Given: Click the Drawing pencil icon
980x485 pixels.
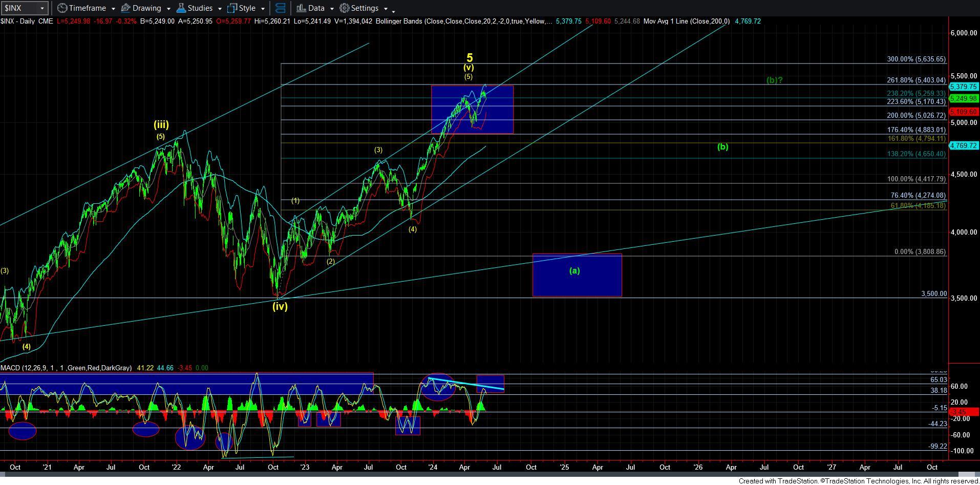Looking at the screenshot, I should click(x=125, y=8).
